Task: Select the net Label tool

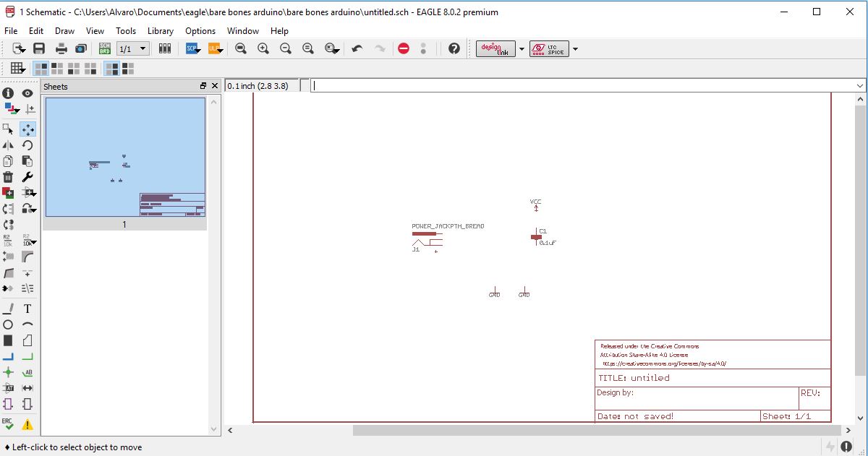Action: [x=27, y=372]
